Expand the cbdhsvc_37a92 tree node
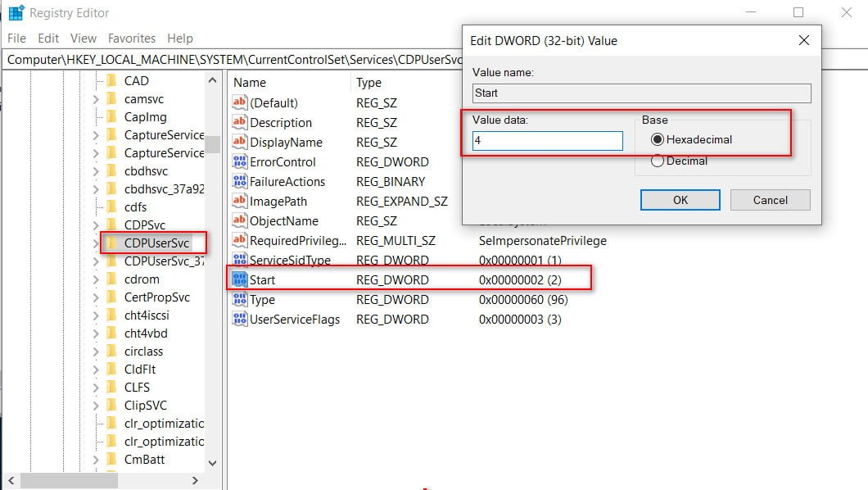 tap(96, 189)
